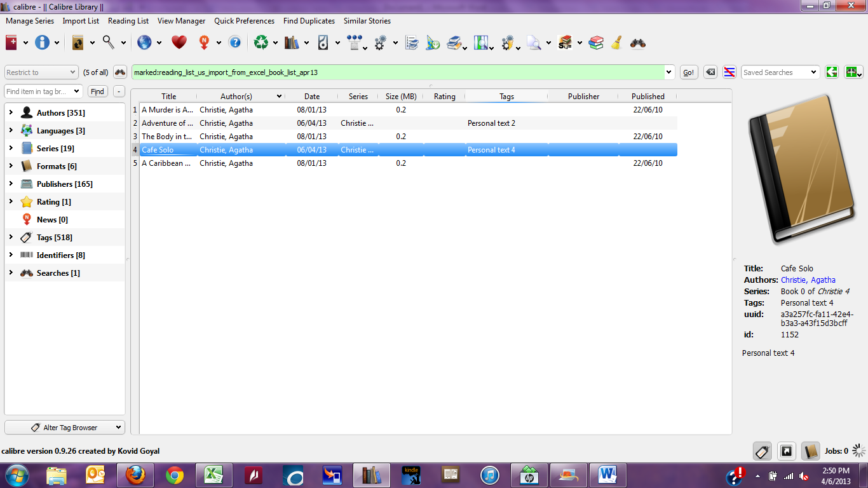Viewport: 868px width, 488px height.
Task: Expand the Languages [3] category
Action: (11, 130)
